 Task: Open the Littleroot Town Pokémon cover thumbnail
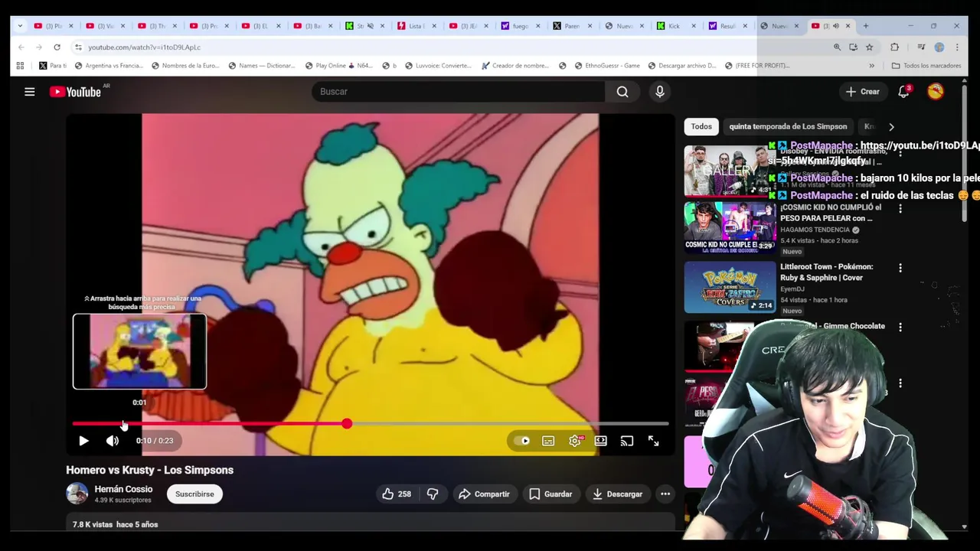pyautogui.click(x=730, y=288)
